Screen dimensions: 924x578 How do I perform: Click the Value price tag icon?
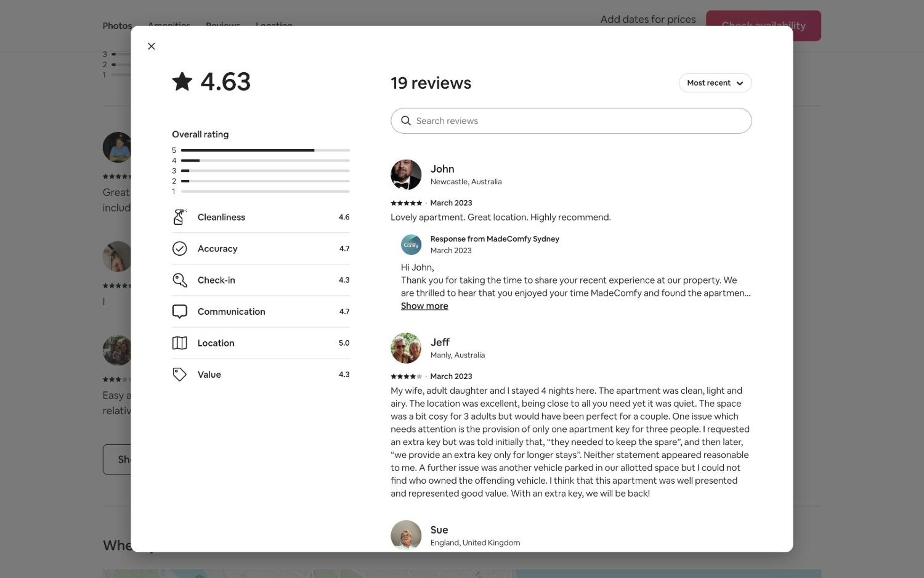179,375
